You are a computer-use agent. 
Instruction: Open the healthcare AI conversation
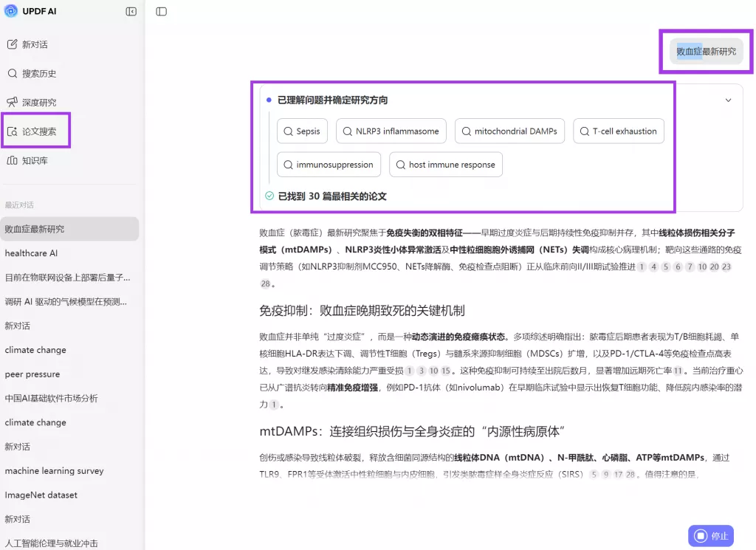(70, 252)
